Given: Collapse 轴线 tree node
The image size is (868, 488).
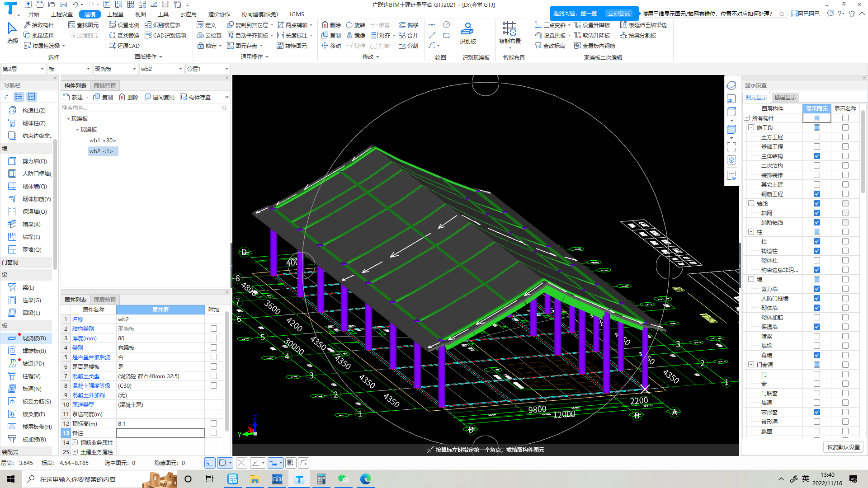Looking at the screenshot, I should (x=751, y=203).
